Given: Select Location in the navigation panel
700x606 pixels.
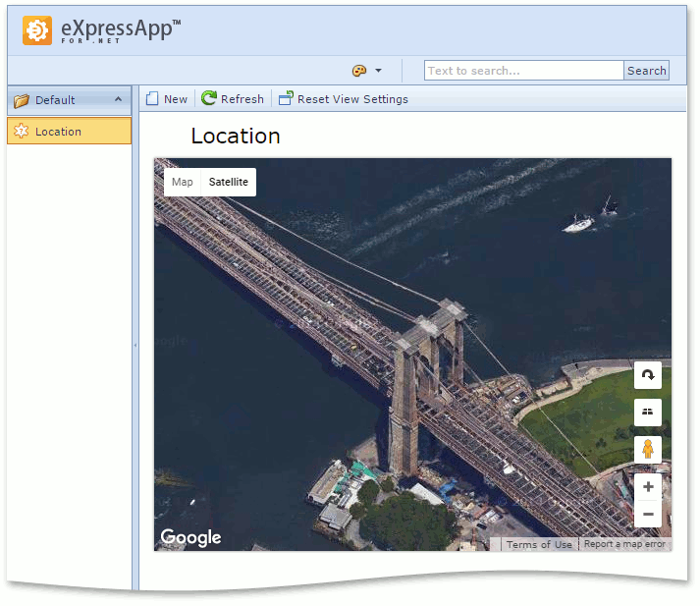Looking at the screenshot, I should (x=69, y=131).
